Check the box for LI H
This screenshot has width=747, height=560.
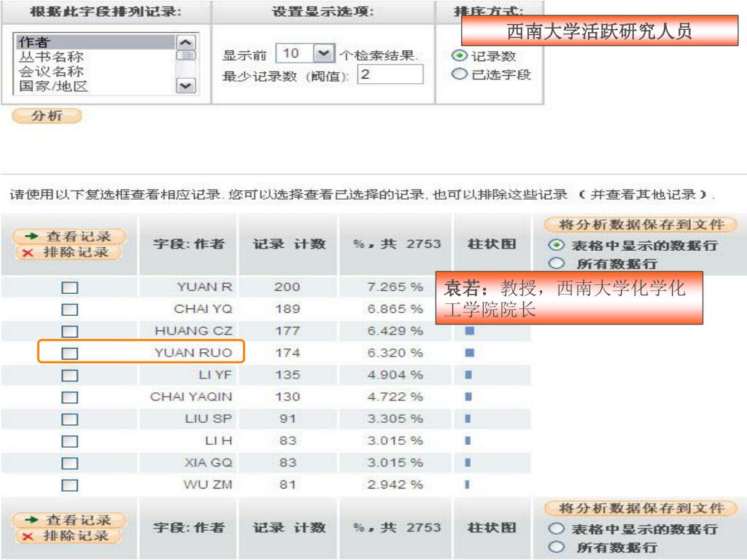[x=69, y=441]
